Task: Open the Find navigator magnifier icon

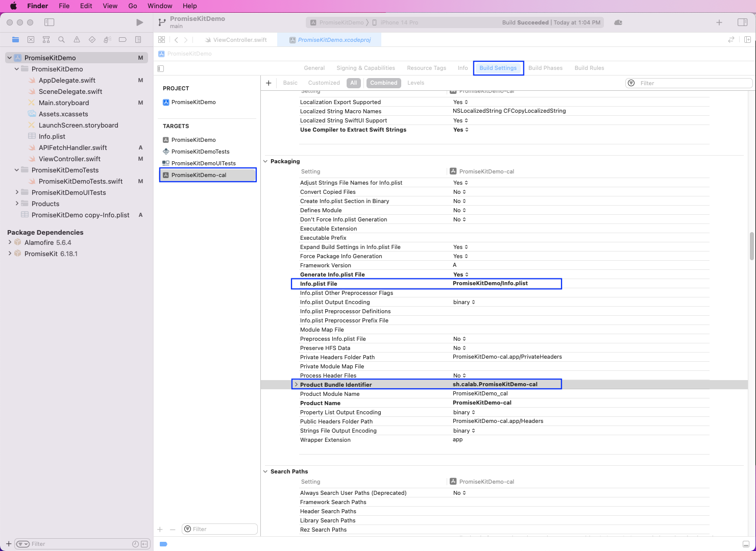Action: point(61,39)
